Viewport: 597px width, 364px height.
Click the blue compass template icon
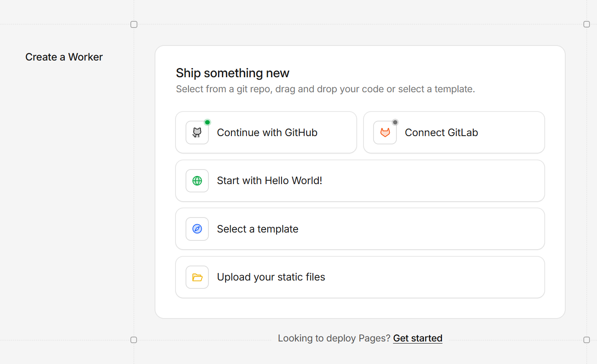(197, 229)
